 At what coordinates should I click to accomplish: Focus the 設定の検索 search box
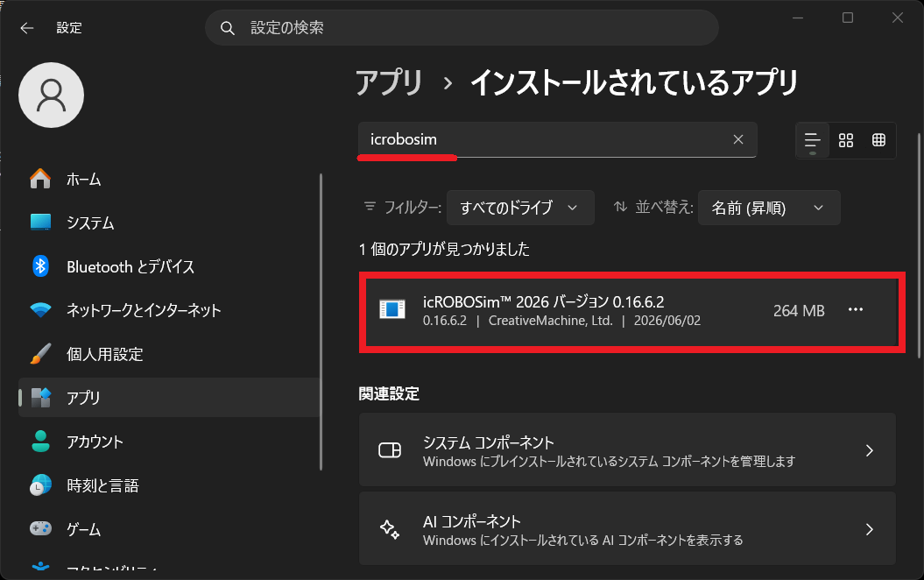[x=462, y=28]
